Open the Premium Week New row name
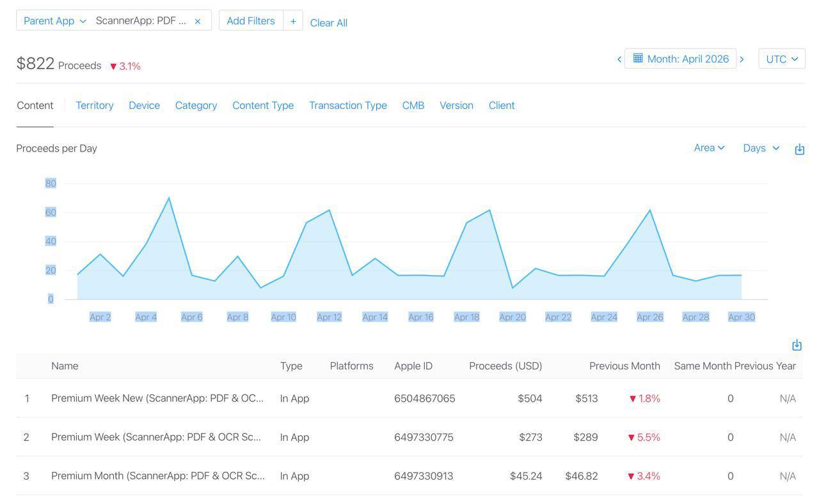The height and width of the screenshot is (504, 819). [x=157, y=398]
